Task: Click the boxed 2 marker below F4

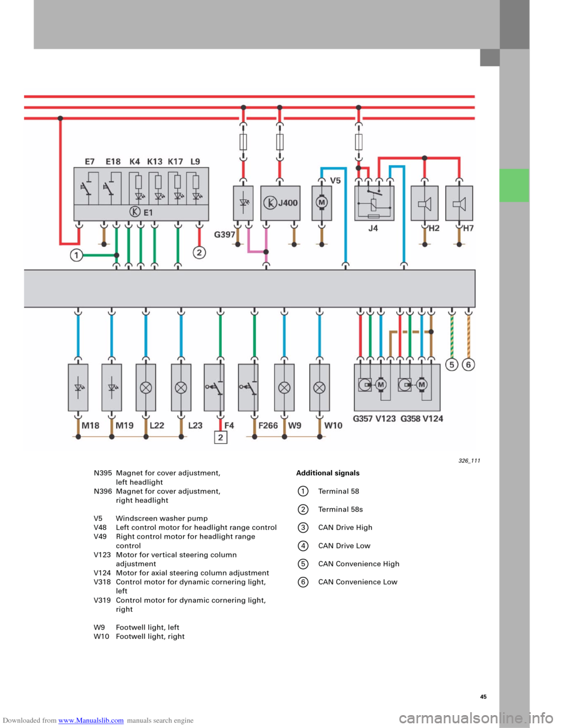Action: [x=221, y=437]
